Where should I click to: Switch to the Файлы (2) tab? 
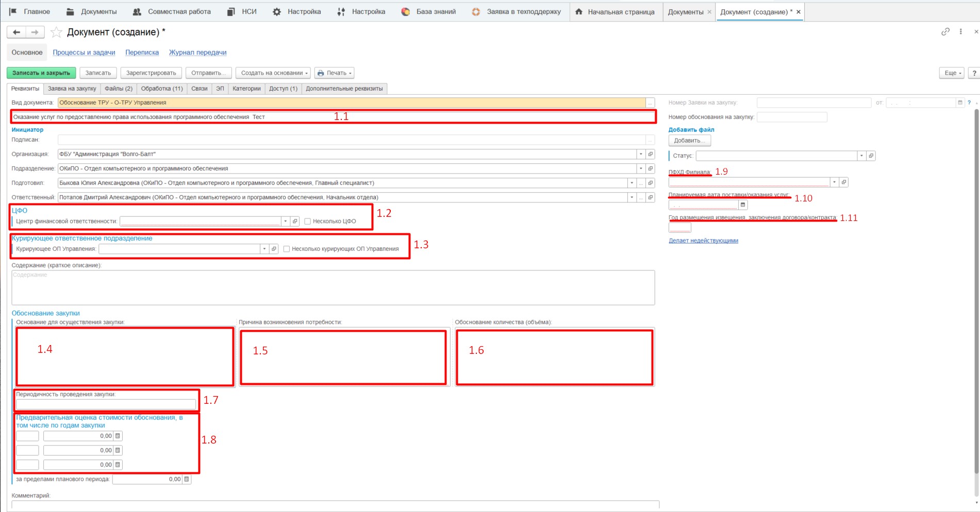118,89
